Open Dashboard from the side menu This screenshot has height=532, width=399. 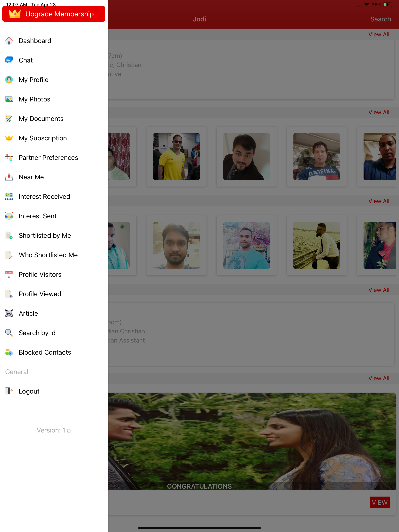[x=54, y=41]
